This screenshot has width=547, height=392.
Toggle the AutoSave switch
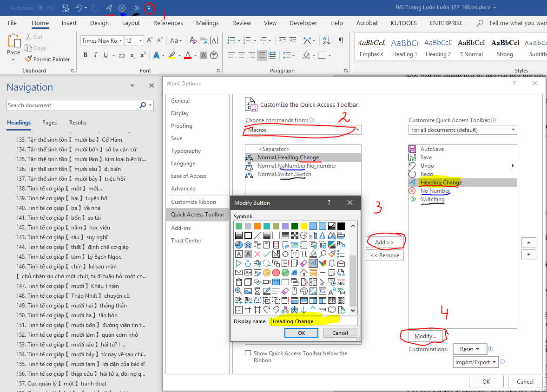(46, 8)
